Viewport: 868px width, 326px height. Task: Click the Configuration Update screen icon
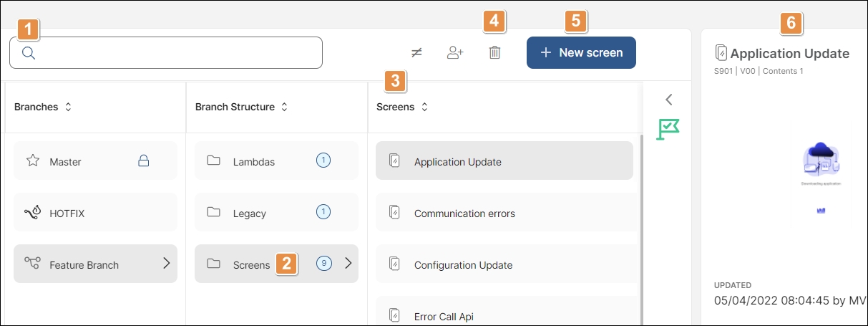point(394,264)
